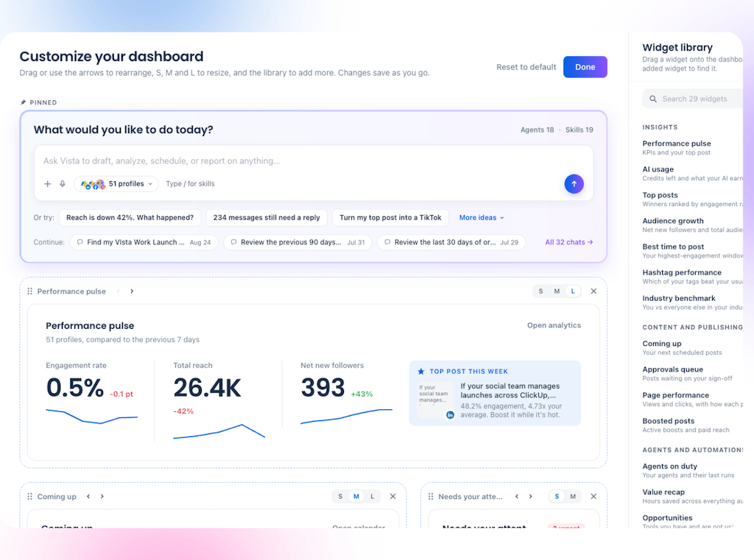Remove the Coming up widget
Viewport: 754px width, 560px height.
[x=393, y=497]
